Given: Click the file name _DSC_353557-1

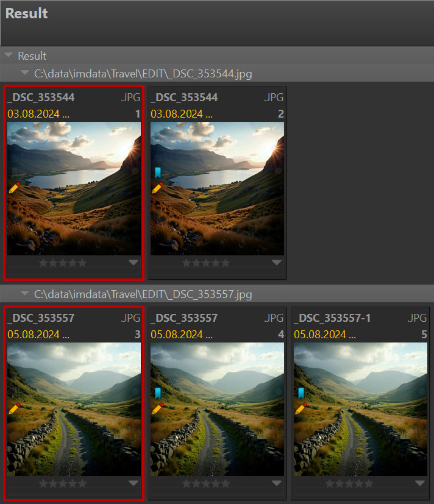Looking at the screenshot, I should 332,318.
